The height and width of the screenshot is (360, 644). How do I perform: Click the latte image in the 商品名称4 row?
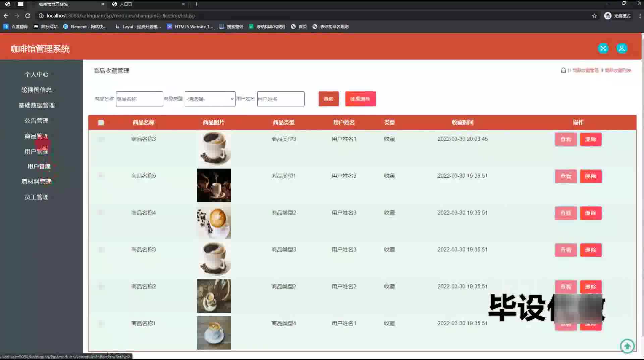[214, 222]
